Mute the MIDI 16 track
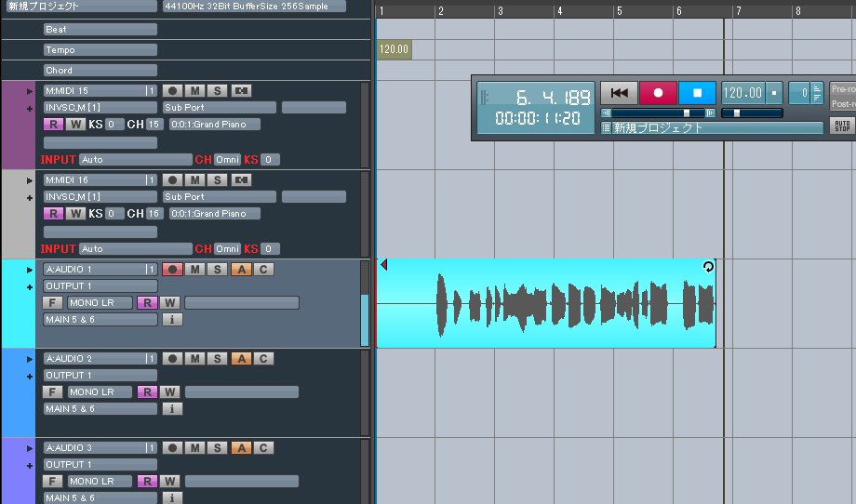Image resolution: width=856 pixels, height=504 pixels. pos(194,180)
